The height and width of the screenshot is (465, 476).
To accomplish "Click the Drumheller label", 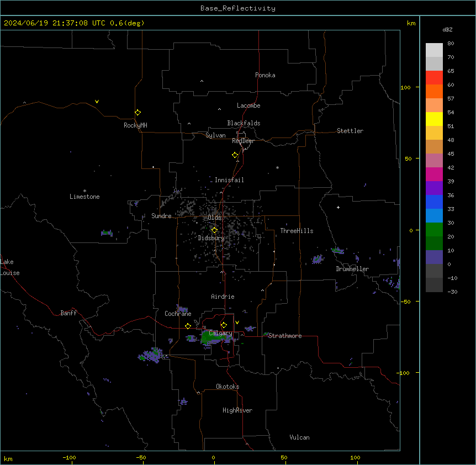I will pyautogui.click(x=352, y=269).
